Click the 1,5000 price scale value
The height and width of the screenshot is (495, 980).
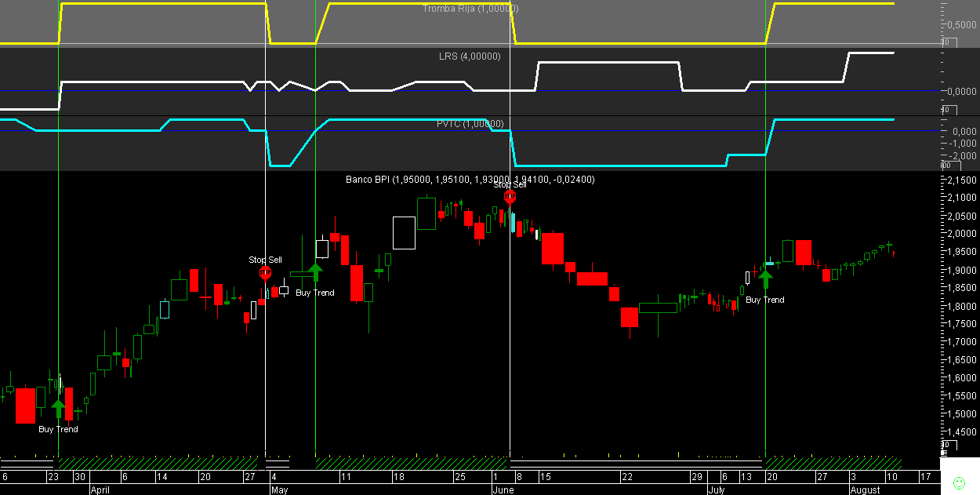click(963, 414)
